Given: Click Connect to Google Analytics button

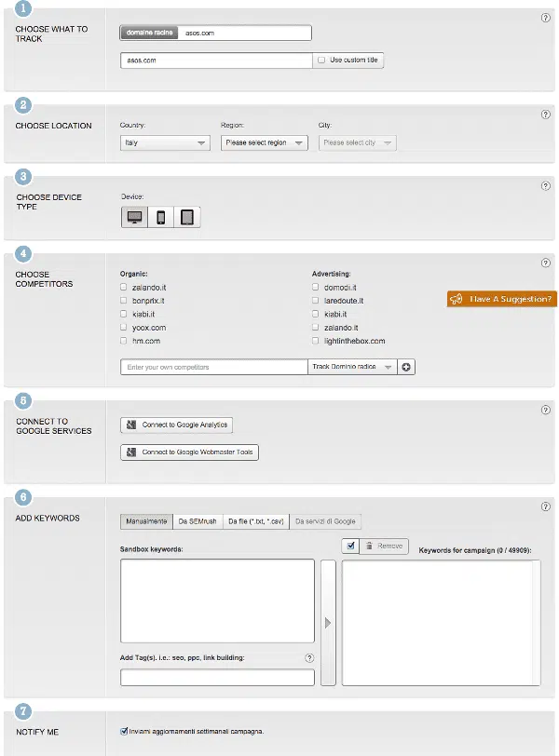Looking at the screenshot, I should point(176,425).
